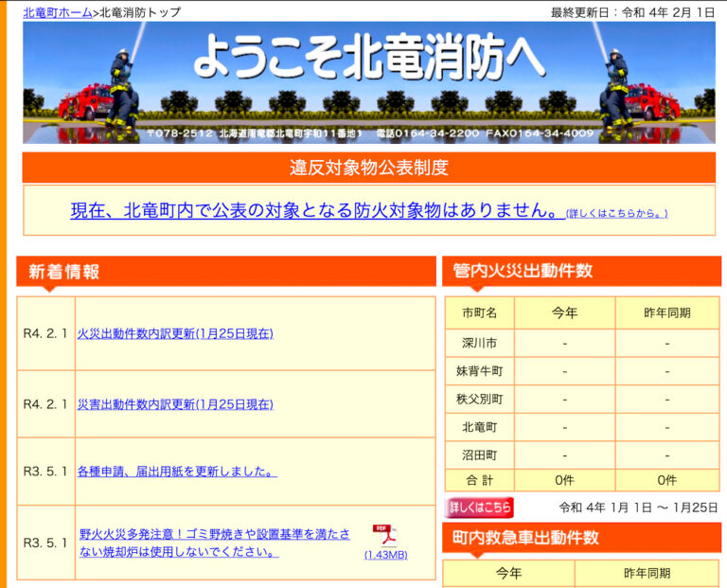The width and height of the screenshot is (727, 588).
Task: Open the 北竜町ホーム breadcrumb link
Action: 58,12
